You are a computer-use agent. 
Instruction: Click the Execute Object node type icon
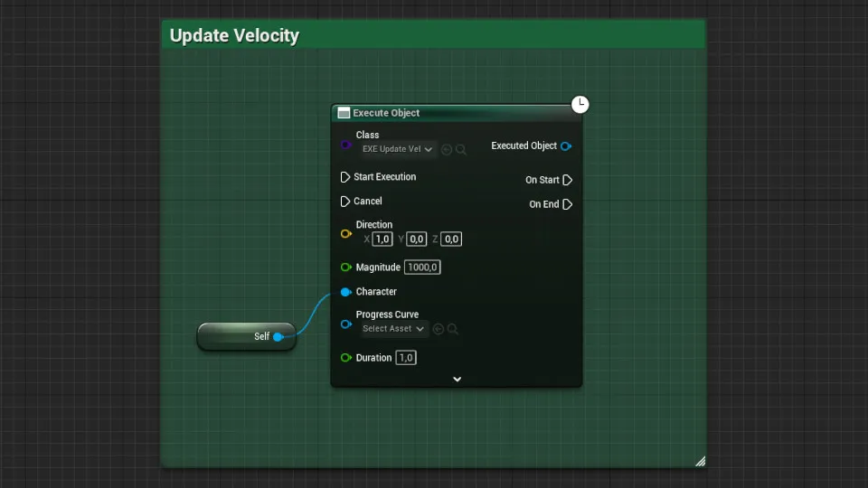pyautogui.click(x=344, y=113)
